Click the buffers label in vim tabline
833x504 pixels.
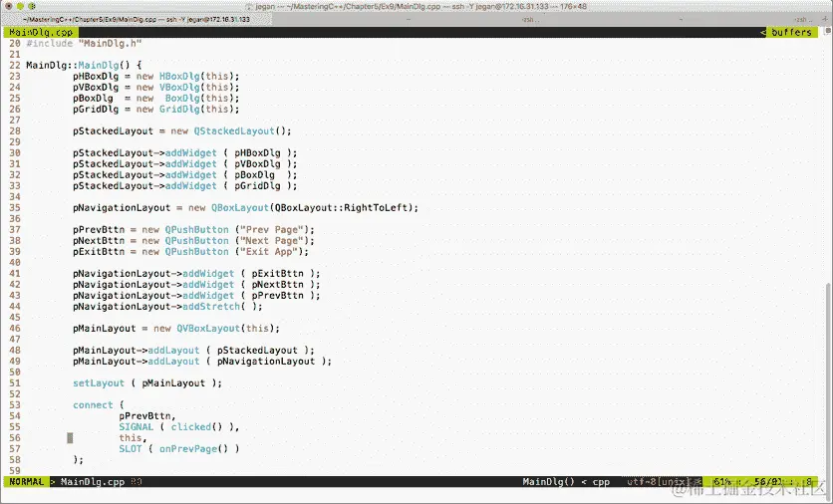tap(791, 33)
